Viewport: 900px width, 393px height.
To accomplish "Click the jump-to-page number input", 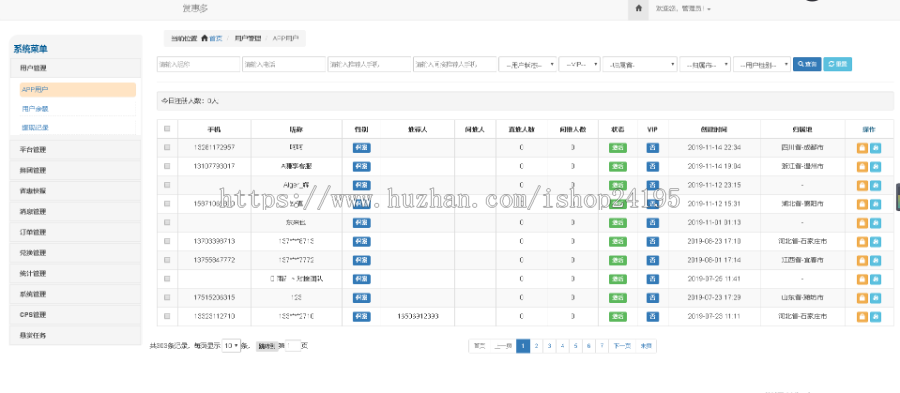I will click(293, 346).
